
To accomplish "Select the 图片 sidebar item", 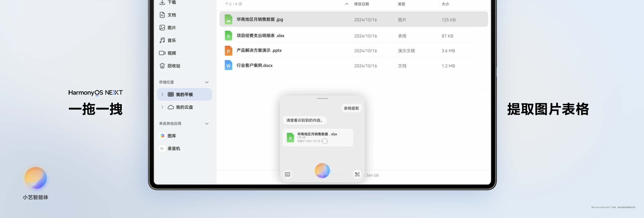I will point(168,28).
